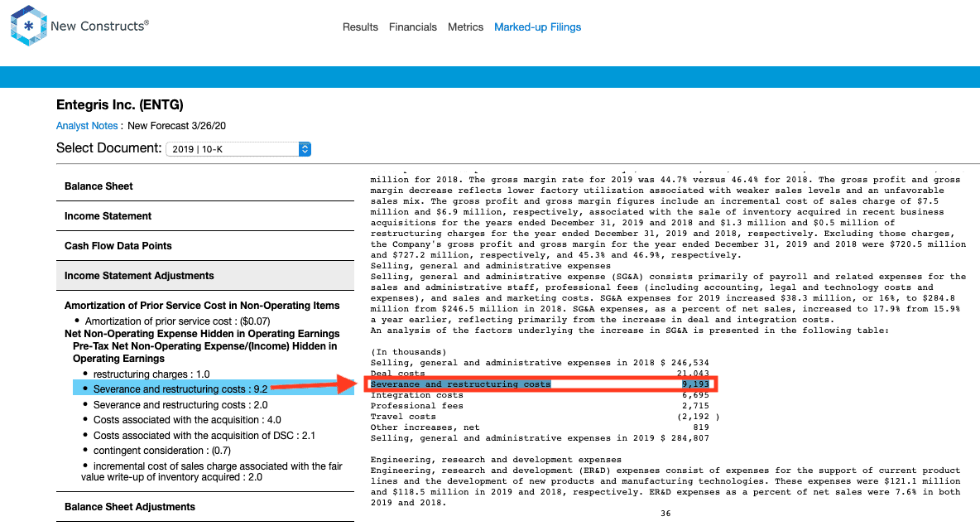Click Amortization of Prior Service Cost in Non-Operating Items heading
Viewport: 980px width, 531px height.
coord(202,305)
